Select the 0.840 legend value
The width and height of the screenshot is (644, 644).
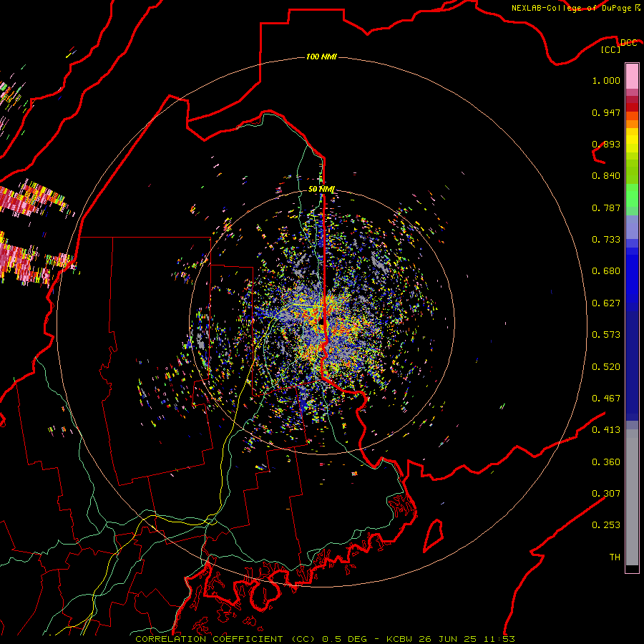click(x=606, y=176)
